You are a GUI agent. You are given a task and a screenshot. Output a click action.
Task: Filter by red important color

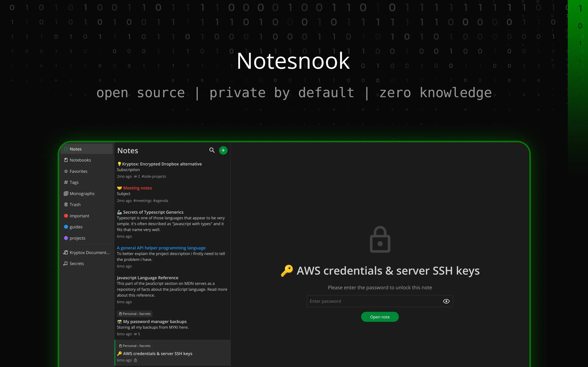[x=79, y=216]
